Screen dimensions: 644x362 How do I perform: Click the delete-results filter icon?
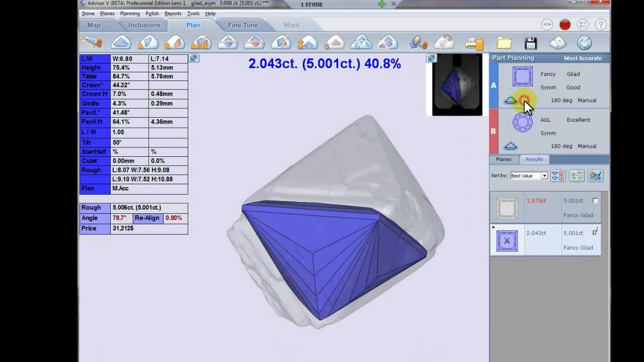click(x=558, y=175)
